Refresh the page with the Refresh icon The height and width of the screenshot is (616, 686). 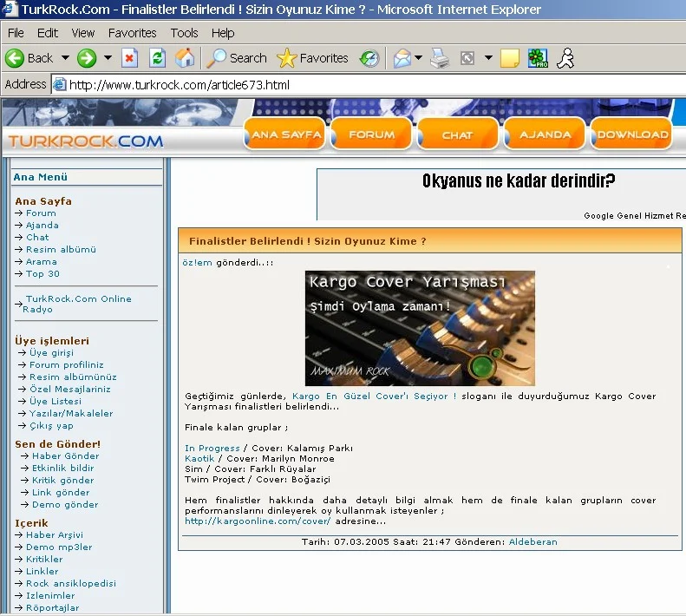157,58
